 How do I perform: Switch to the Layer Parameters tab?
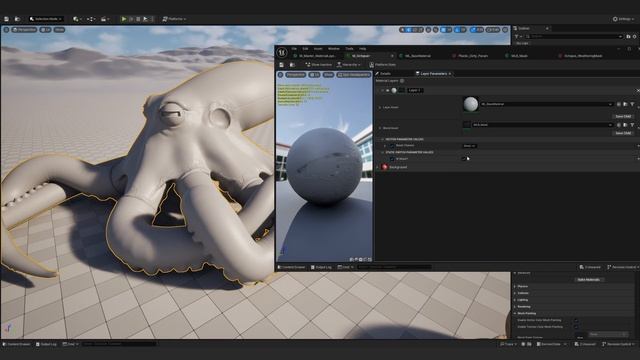[433, 74]
